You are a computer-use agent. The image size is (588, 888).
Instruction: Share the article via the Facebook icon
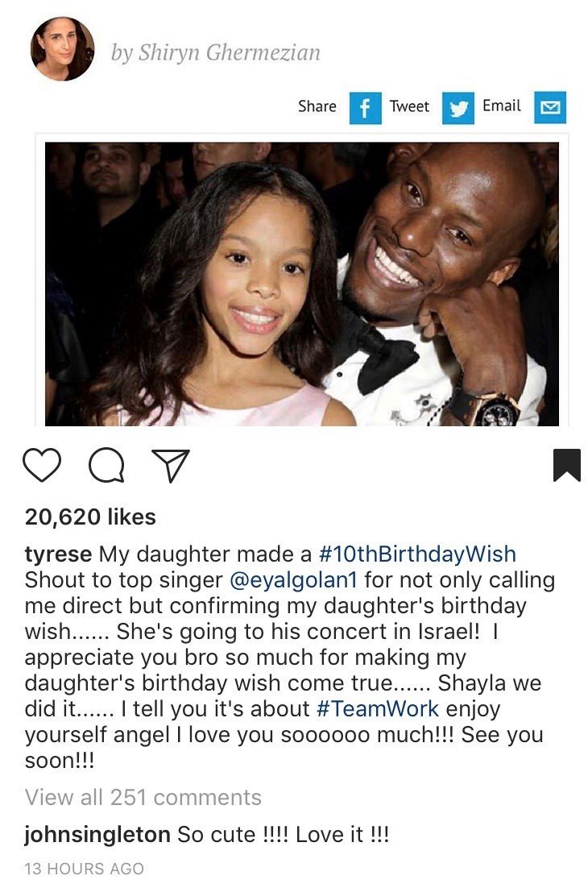(365, 108)
